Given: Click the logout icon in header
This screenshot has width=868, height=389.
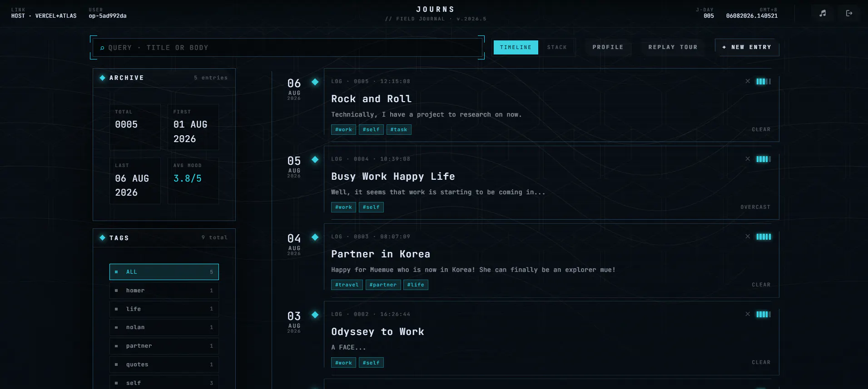Looking at the screenshot, I should [x=849, y=13].
